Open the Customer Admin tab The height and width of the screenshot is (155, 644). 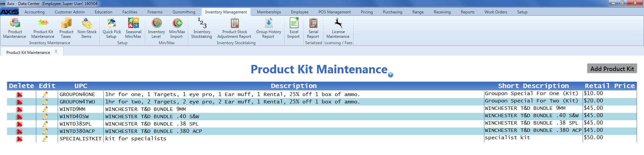click(70, 12)
